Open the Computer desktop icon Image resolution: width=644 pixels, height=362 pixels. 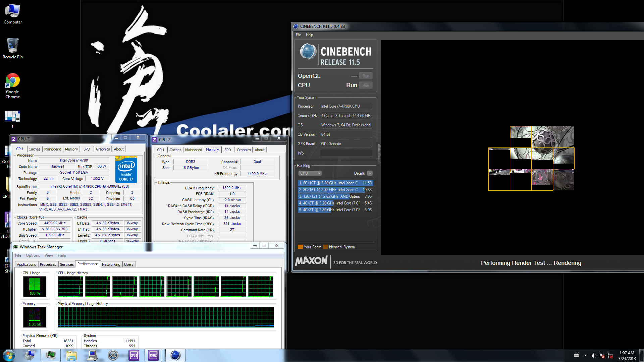13,14
